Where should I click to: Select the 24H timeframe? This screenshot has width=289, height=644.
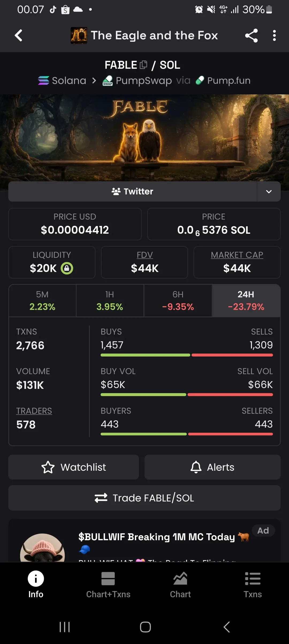coord(246,300)
